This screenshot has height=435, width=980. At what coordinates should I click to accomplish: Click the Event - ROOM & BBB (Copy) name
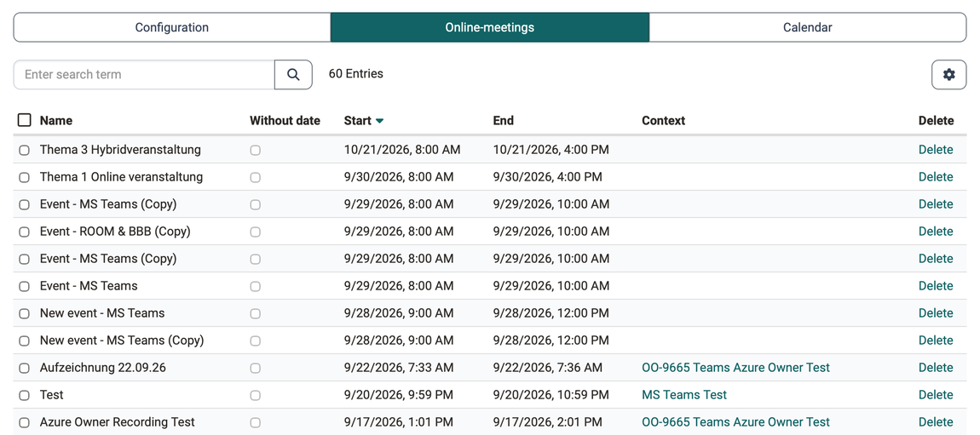click(115, 232)
